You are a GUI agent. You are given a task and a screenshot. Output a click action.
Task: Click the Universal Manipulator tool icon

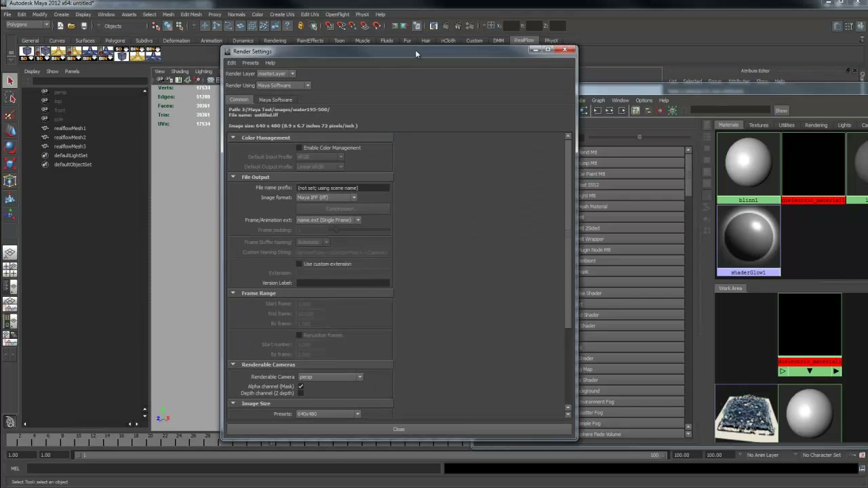pos(10,181)
